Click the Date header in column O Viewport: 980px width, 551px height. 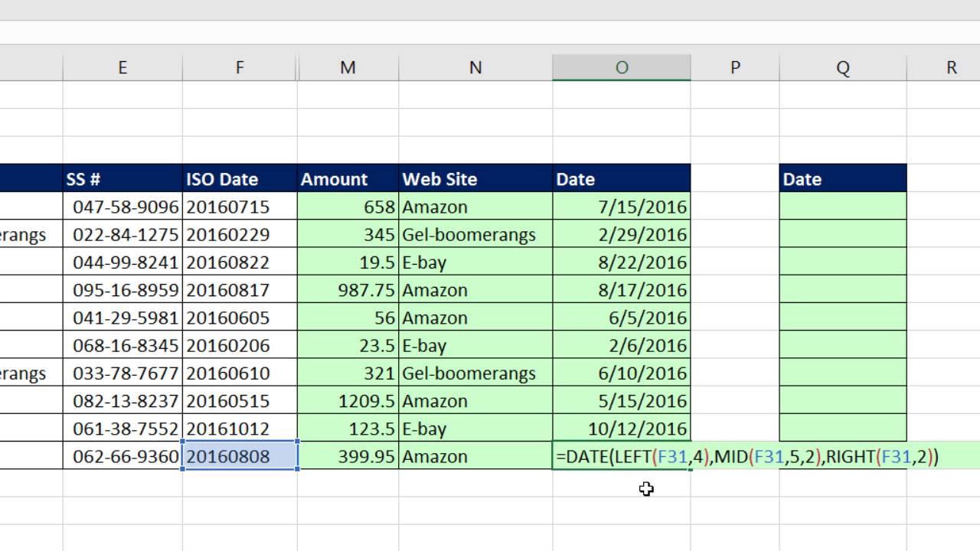coord(621,178)
